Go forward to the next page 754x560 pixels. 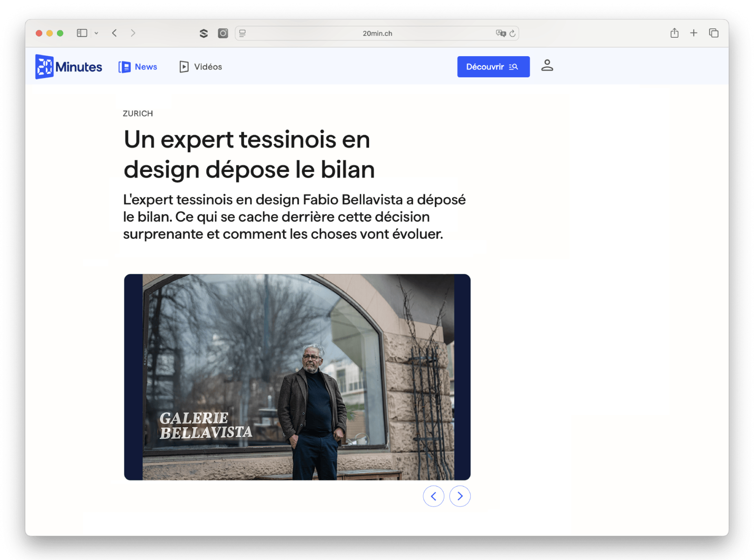pyautogui.click(x=133, y=33)
